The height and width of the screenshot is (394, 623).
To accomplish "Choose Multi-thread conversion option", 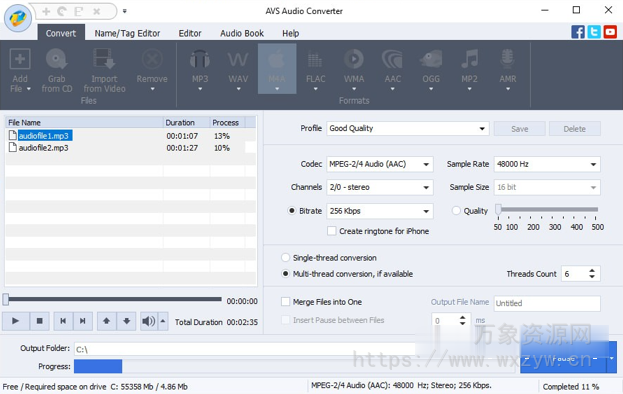I will (x=285, y=274).
